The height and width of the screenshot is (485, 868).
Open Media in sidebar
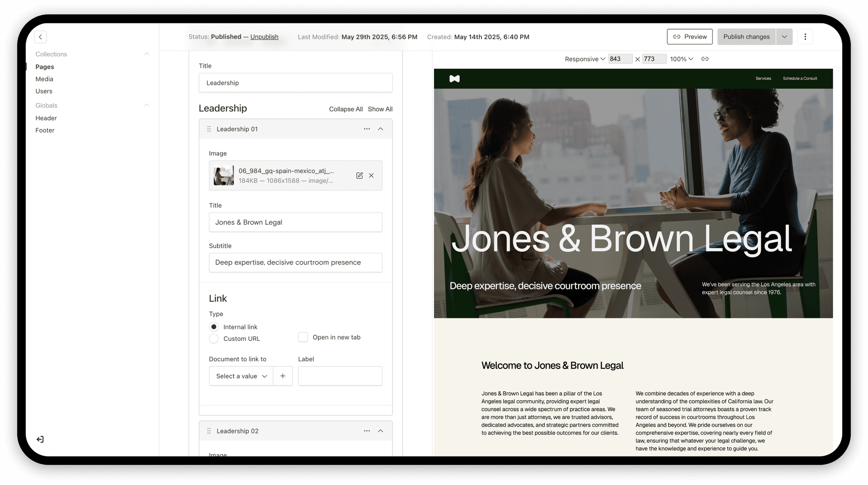pos(45,79)
